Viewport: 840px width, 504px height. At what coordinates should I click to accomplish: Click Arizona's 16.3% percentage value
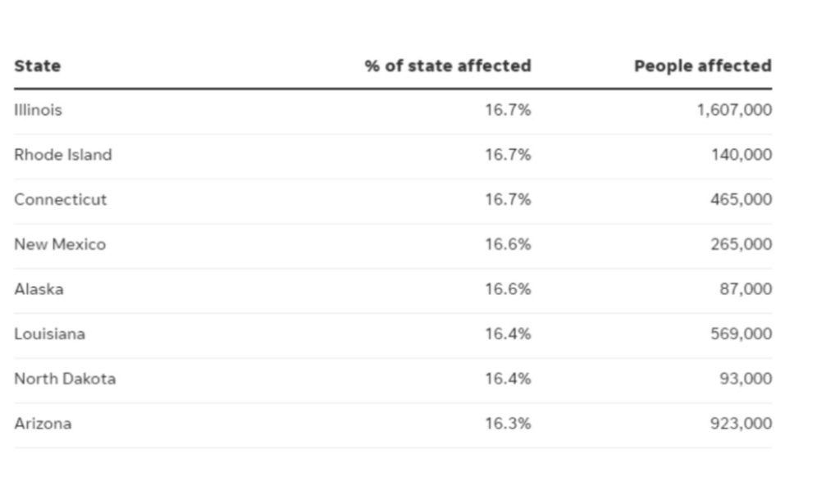(x=508, y=424)
